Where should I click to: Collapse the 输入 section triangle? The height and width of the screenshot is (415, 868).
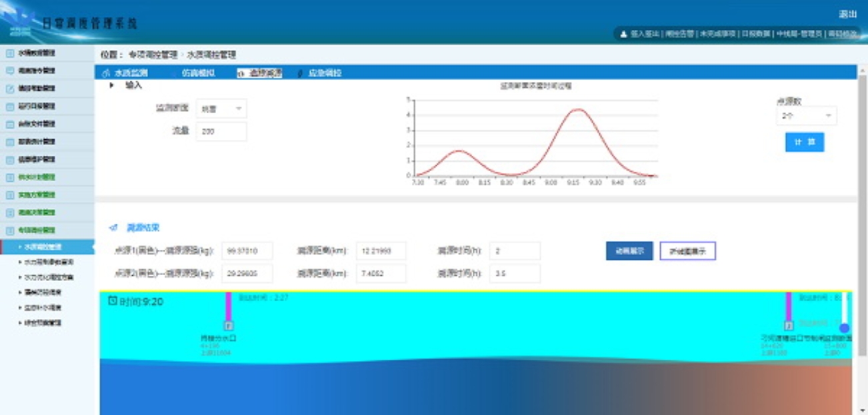coord(112,85)
